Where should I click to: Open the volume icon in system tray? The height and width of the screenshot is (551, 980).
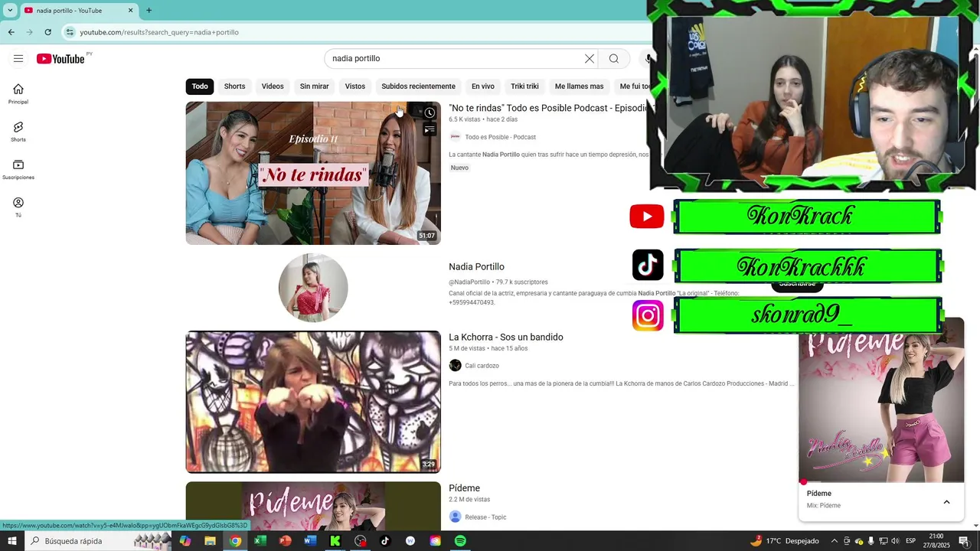coord(896,541)
